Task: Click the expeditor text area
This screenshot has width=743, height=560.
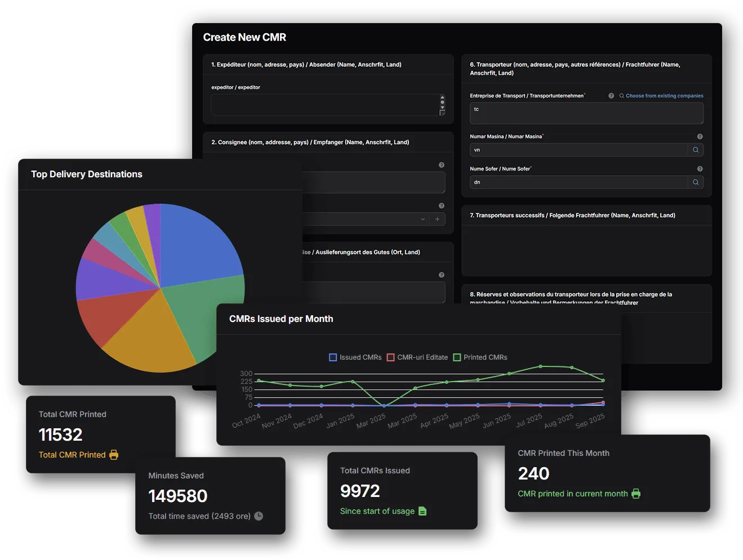Action: pyautogui.click(x=324, y=105)
